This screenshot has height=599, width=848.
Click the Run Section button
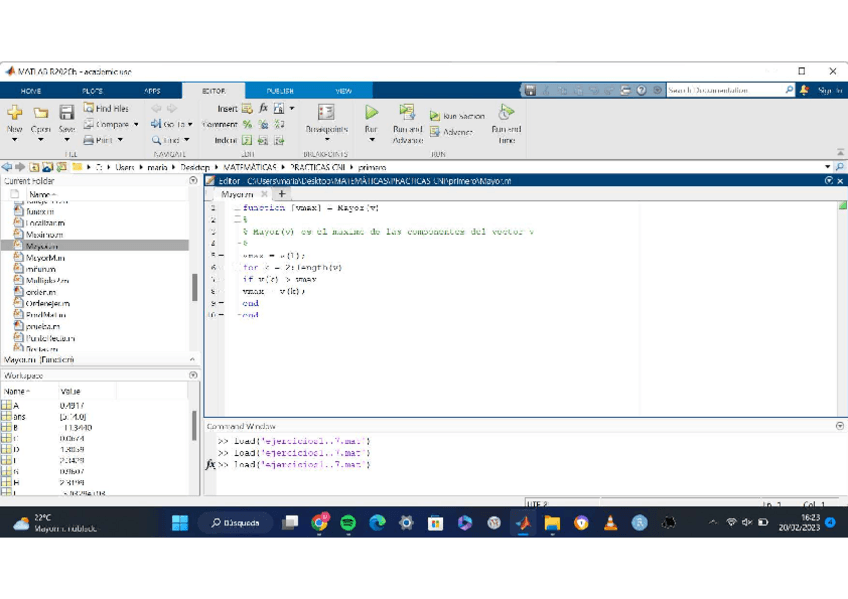pyautogui.click(x=457, y=116)
